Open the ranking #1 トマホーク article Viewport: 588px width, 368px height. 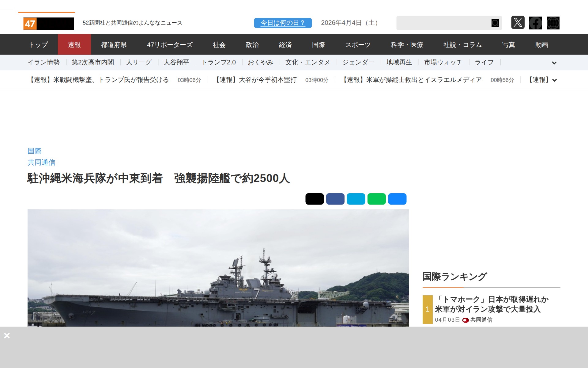pyautogui.click(x=491, y=304)
